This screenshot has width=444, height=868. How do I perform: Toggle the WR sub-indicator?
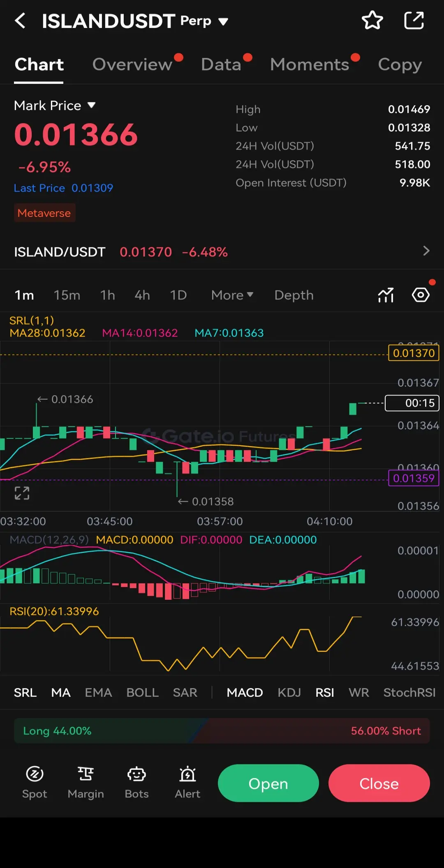[x=358, y=693]
